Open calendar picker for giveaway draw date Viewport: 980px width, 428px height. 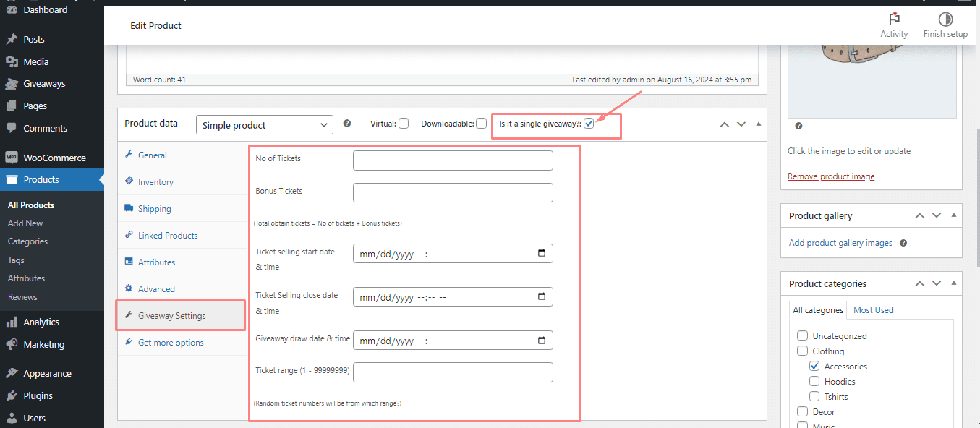(542, 340)
